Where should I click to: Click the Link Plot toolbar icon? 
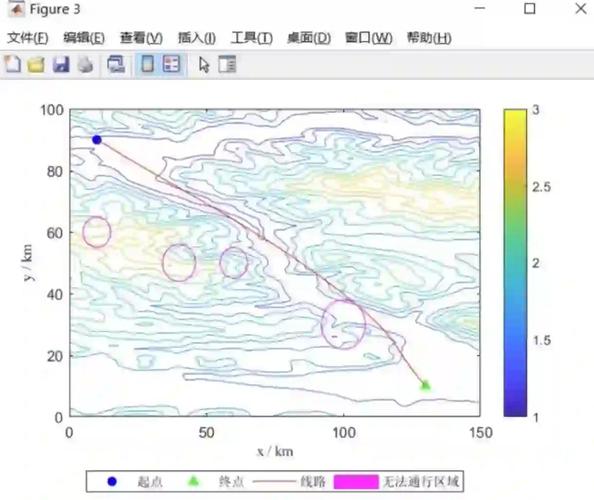tap(116, 64)
